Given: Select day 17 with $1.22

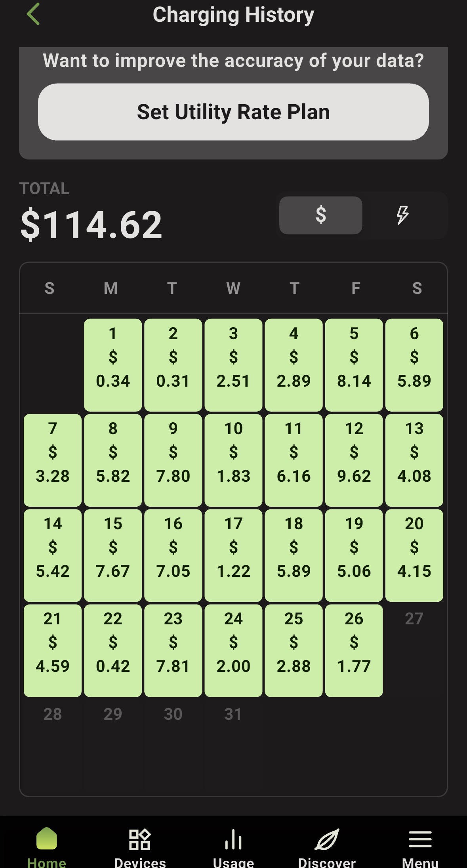Looking at the screenshot, I should (233, 555).
